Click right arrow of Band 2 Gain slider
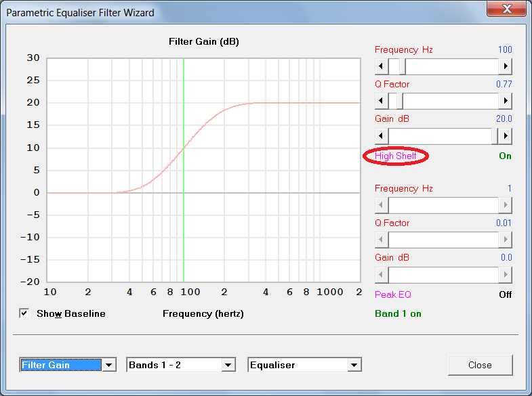This screenshot has width=532, height=396. coord(505,275)
